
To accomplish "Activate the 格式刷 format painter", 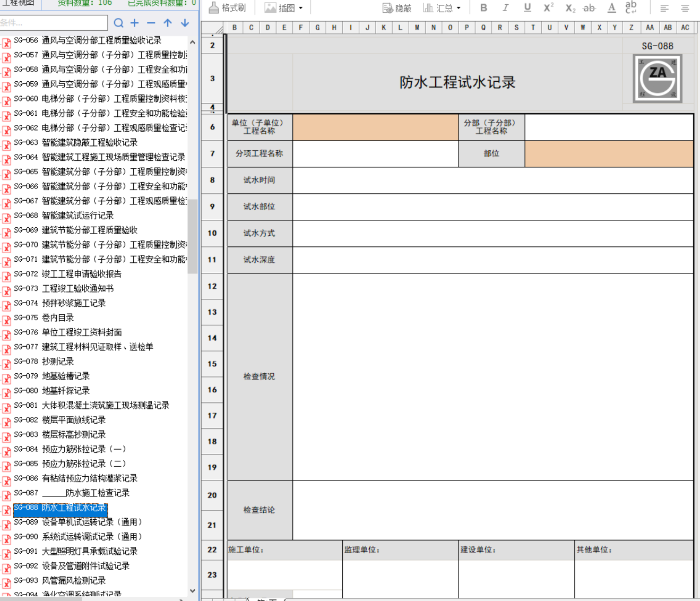I will pos(228,7).
